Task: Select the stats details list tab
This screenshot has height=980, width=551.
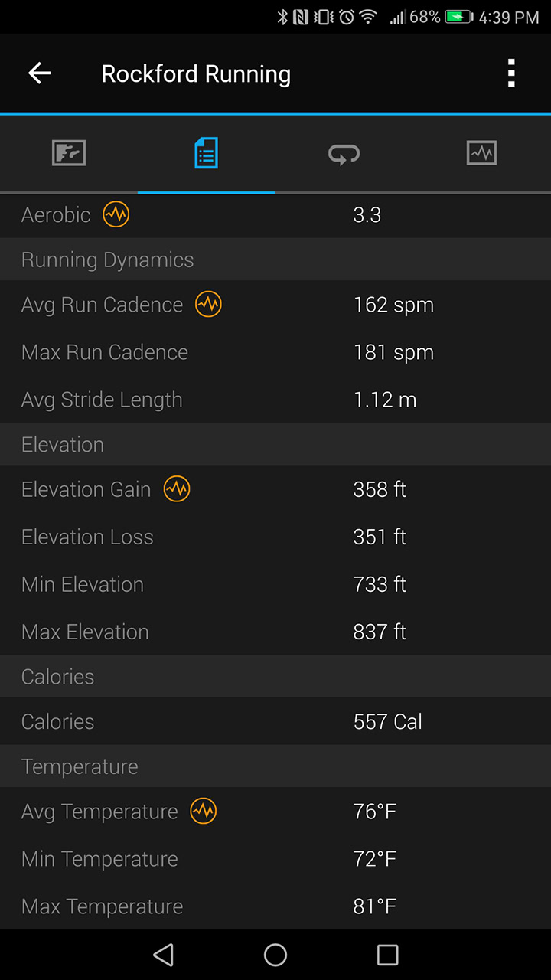Action: [x=206, y=153]
